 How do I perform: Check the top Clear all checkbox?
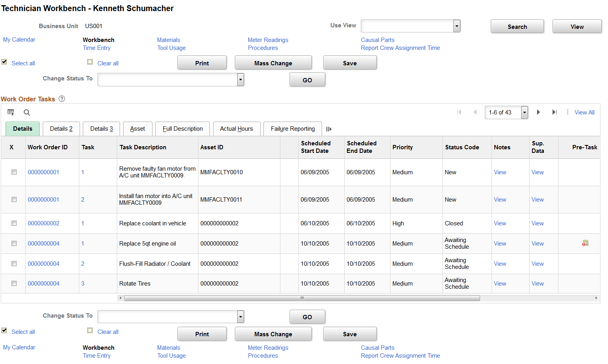90,62
